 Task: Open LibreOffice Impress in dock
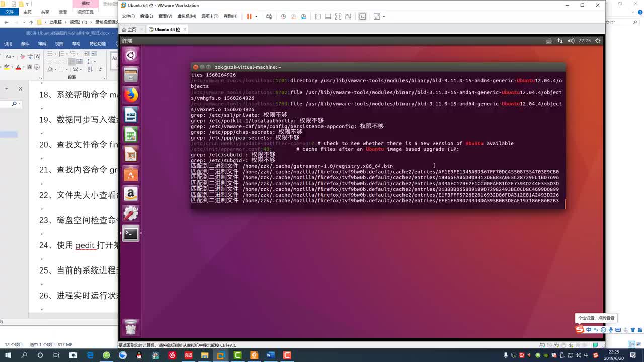pyautogui.click(x=131, y=154)
